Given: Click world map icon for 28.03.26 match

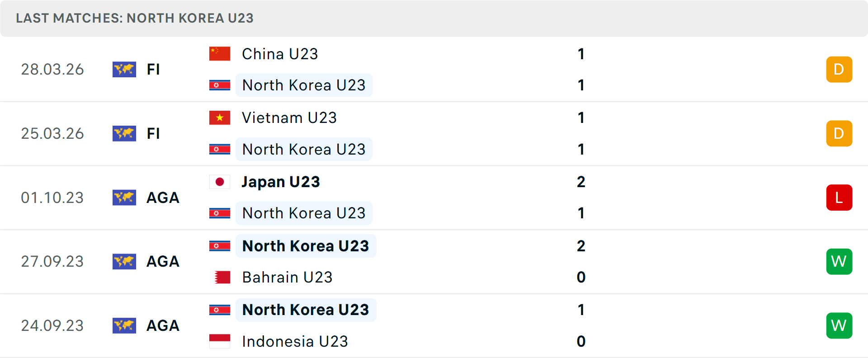Looking at the screenshot, I should (x=124, y=70).
